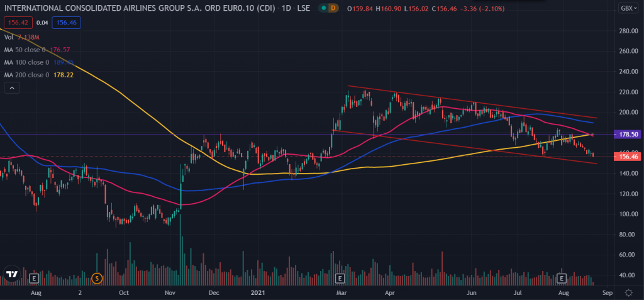Click the 2021 label on the time axis
The height and width of the screenshot is (300, 644).
point(258,293)
